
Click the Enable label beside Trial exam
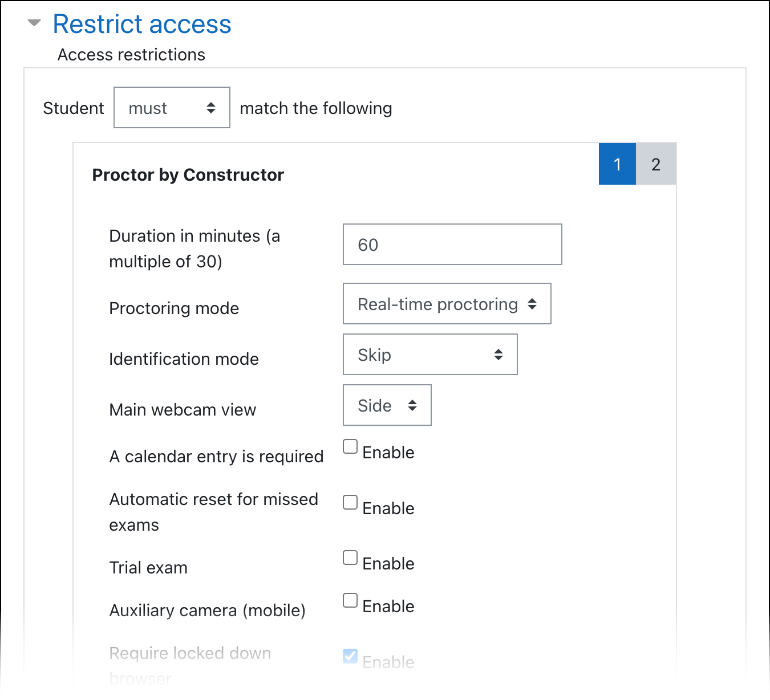[x=388, y=564]
